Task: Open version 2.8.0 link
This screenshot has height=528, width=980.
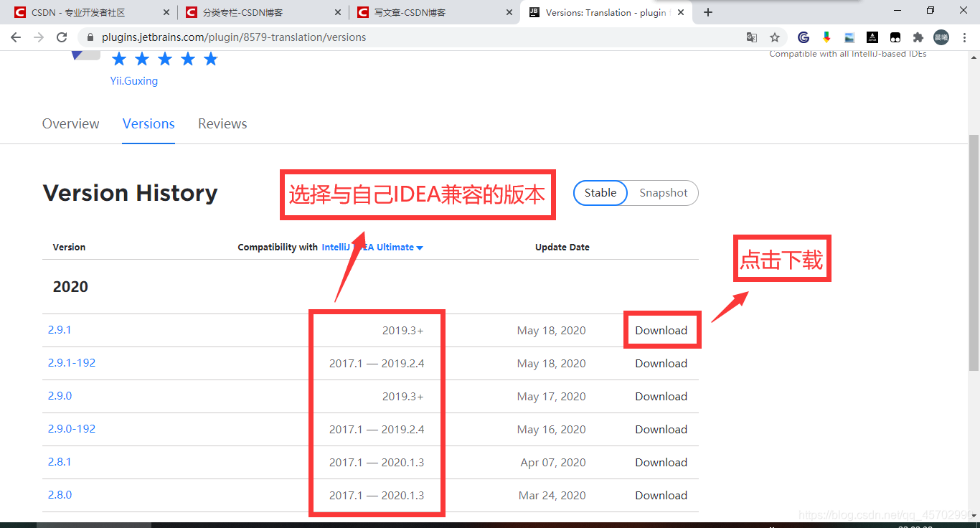Action: point(60,495)
